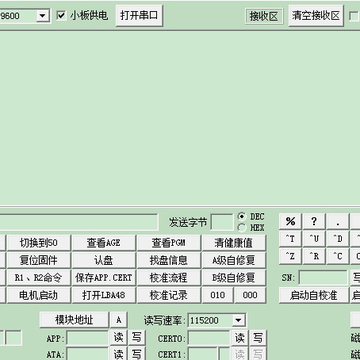
Task: Click the 接收区 button
Action: pos(264,16)
